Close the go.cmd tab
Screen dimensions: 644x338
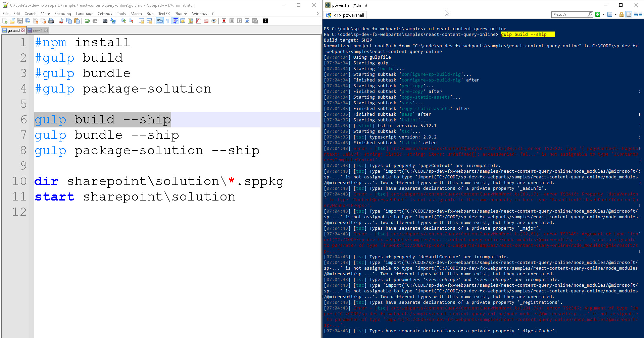click(23, 30)
